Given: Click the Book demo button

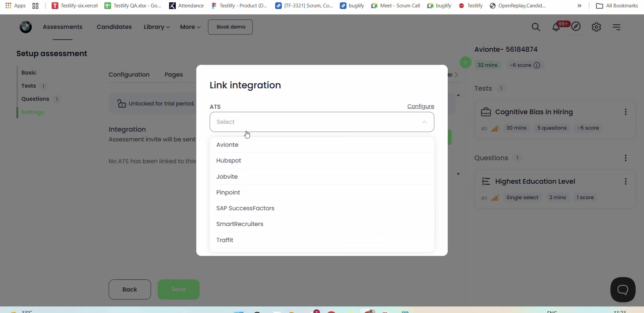Looking at the screenshot, I should click(x=230, y=27).
